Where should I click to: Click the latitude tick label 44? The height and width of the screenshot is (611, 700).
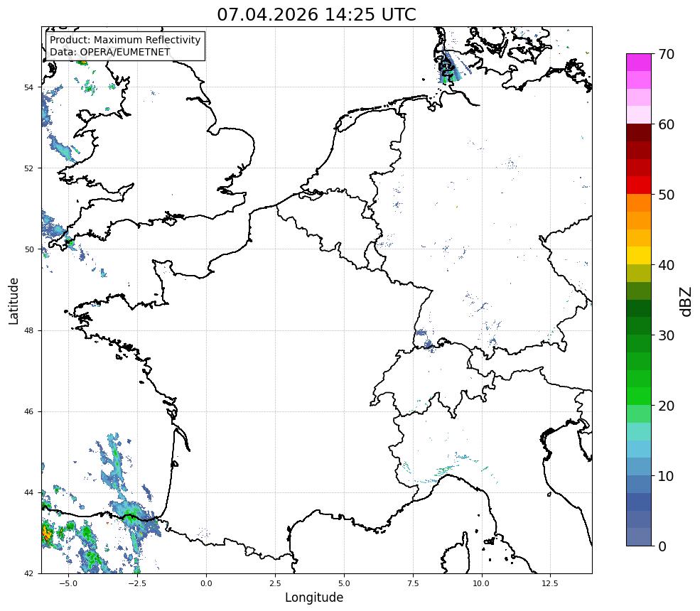(28, 493)
